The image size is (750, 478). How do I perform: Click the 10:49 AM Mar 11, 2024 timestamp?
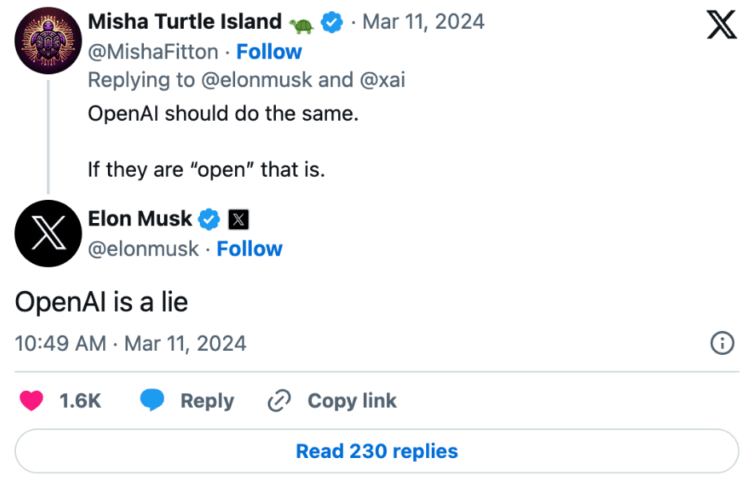[131, 344]
